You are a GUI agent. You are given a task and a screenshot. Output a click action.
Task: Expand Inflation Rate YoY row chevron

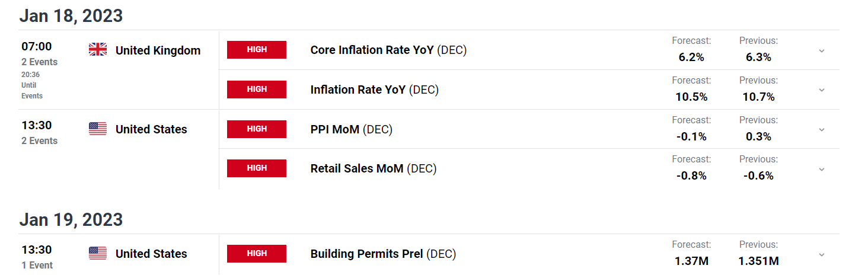[822, 90]
